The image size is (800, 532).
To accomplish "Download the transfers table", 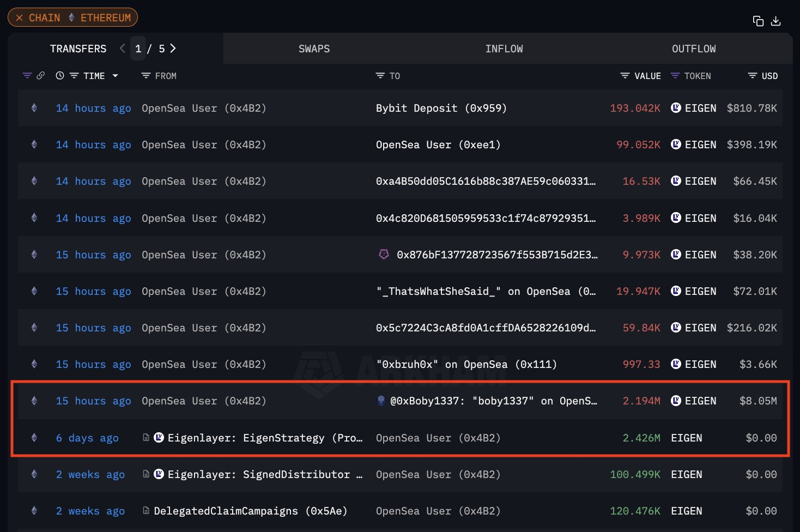I will point(776,21).
